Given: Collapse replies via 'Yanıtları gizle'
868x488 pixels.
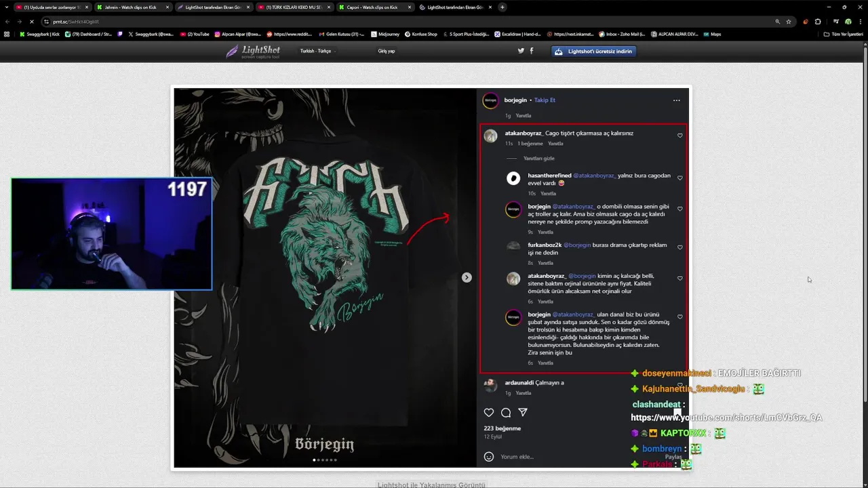Looking at the screenshot, I should [x=539, y=159].
